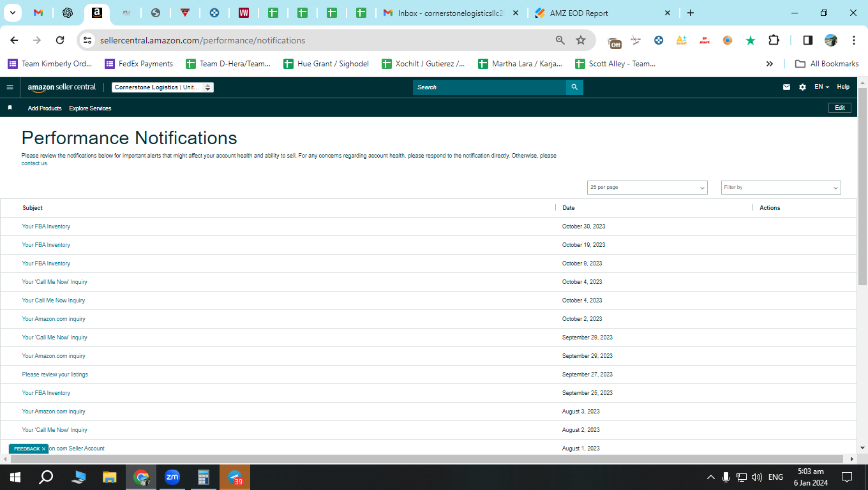Switch to the Gmail tab
This screenshot has height=490, width=868.
pos(38,13)
